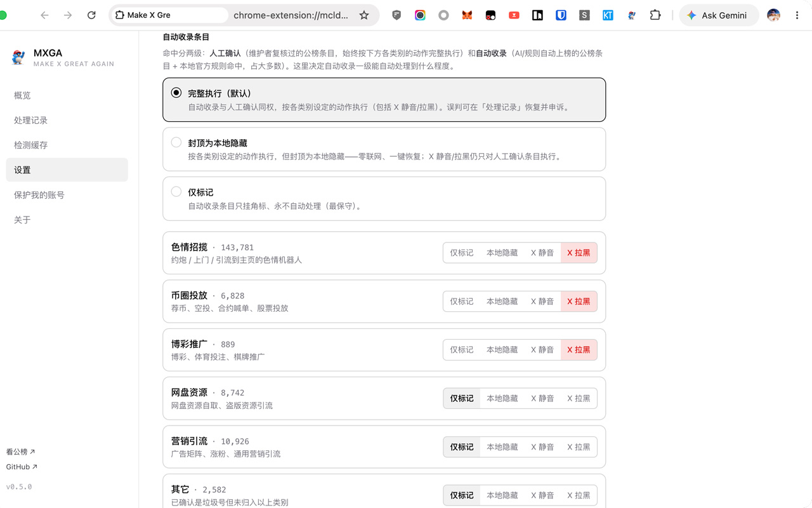Set 色情招揽 to 本地隐藏
The width and height of the screenshot is (812, 508).
(x=502, y=253)
